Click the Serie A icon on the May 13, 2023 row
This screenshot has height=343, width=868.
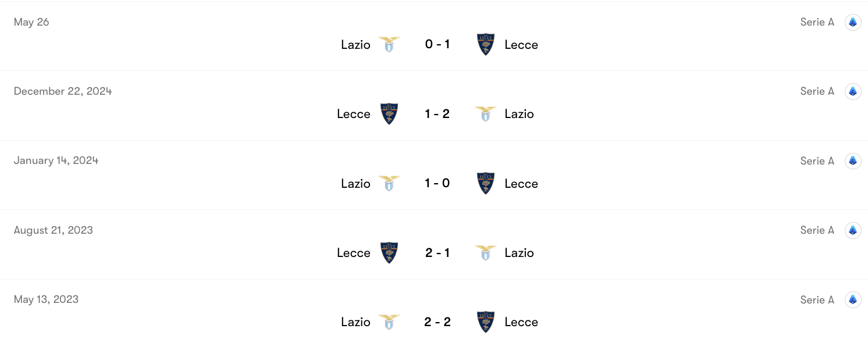coord(853,299)
